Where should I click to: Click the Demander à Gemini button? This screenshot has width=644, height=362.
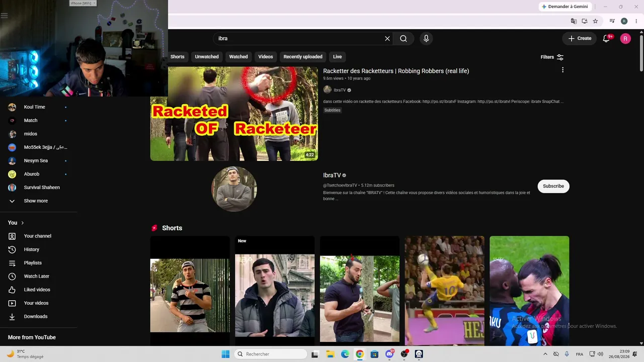[x=565, y=7]
